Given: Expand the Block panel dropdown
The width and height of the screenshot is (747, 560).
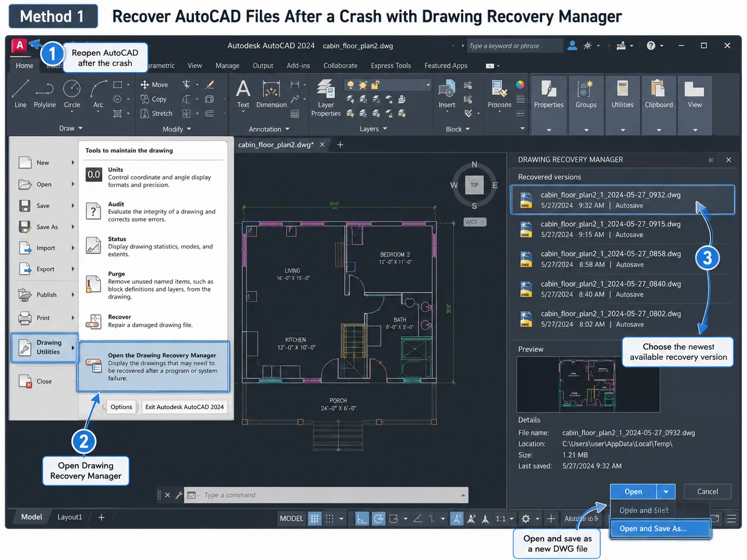Looking at the screenshot, I should [458, 129].
